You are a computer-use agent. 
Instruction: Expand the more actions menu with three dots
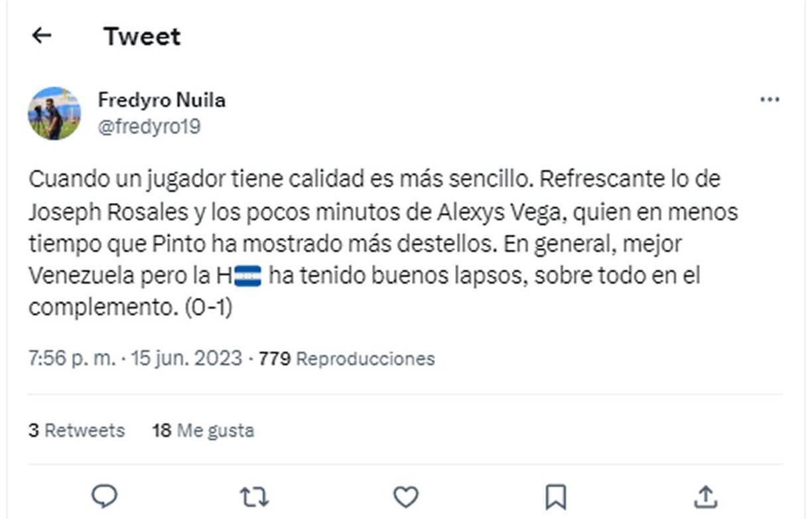pos(770,98)
